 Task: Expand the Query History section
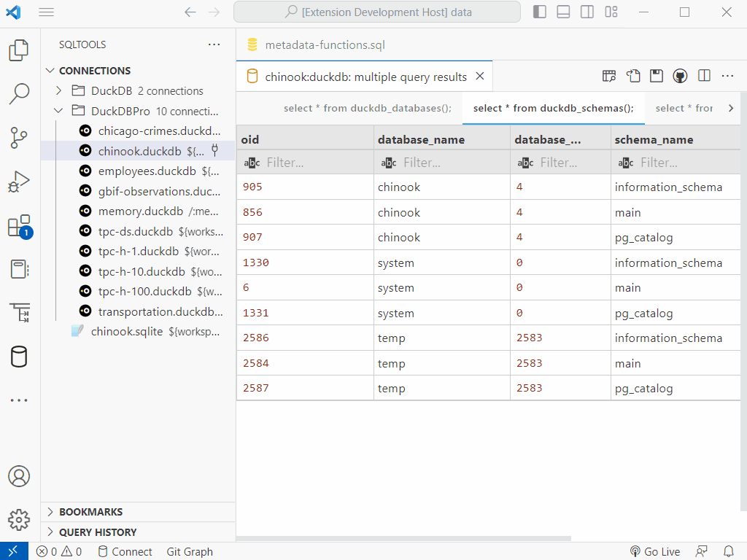click(51, 532)
